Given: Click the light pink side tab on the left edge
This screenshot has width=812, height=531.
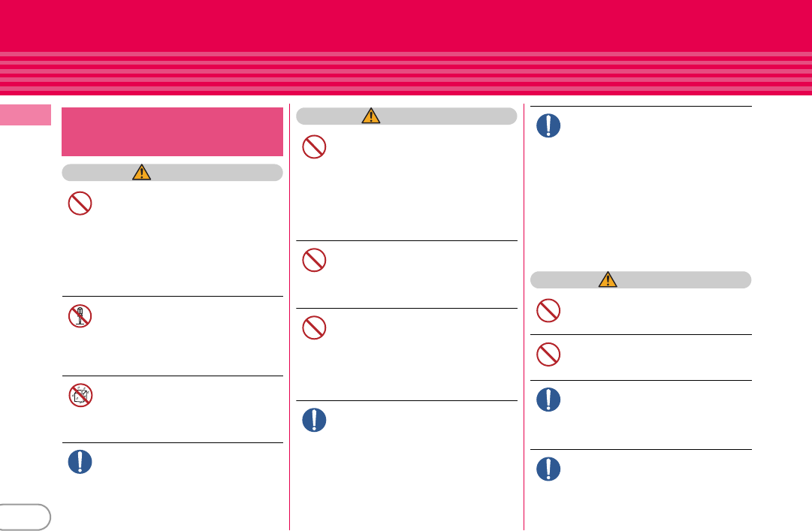Looking at the screenshot, I should click(x=26, y=115).
